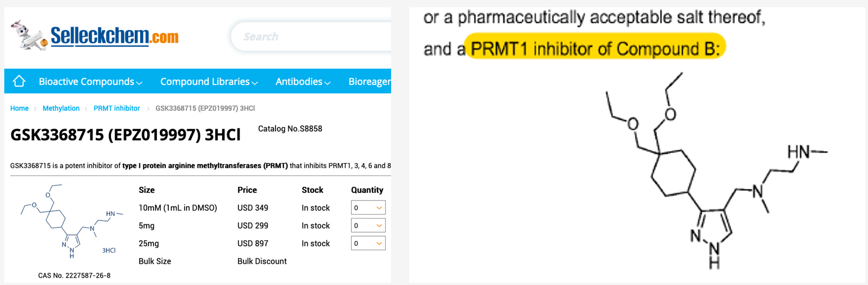Viewport: 868px width, 285px height.
Task: Click the Bulk Size option
Action: point(154,261)
